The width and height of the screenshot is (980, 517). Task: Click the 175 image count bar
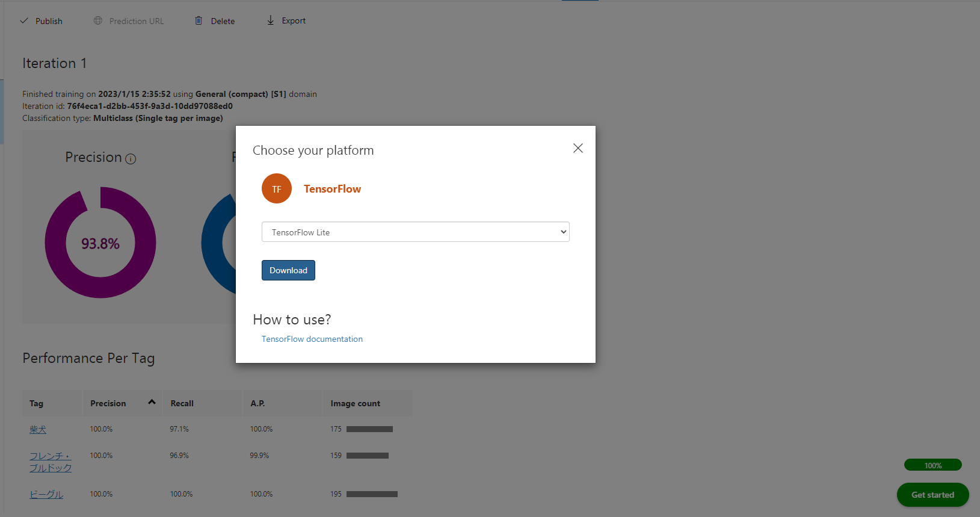point(369,429)
